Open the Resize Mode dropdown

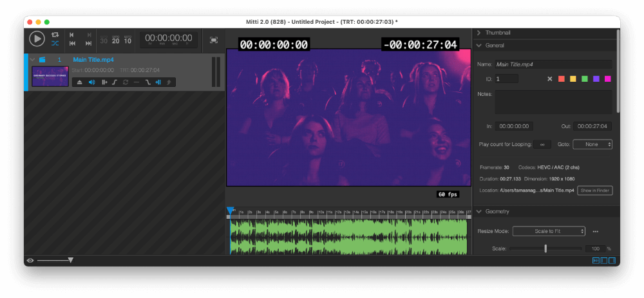[x=549, y=231]
